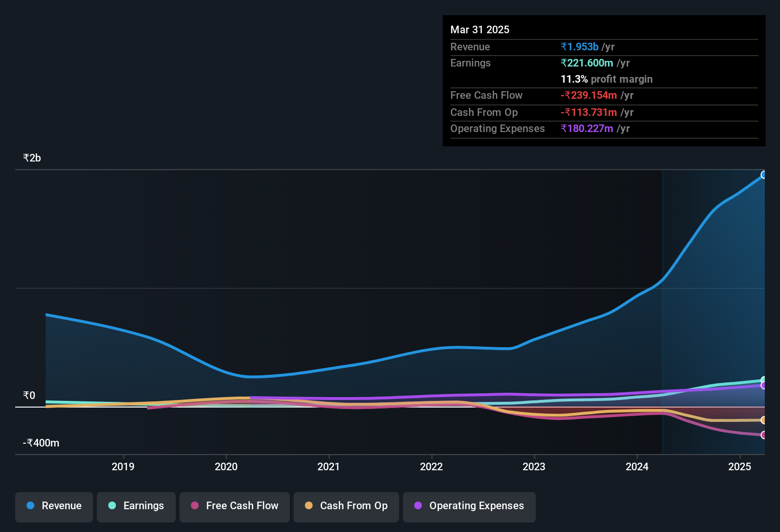The width and height of the screenshot is (780, 532).
Task: Toggle the Operating Expenses series visibility
Action: [469, 506]
